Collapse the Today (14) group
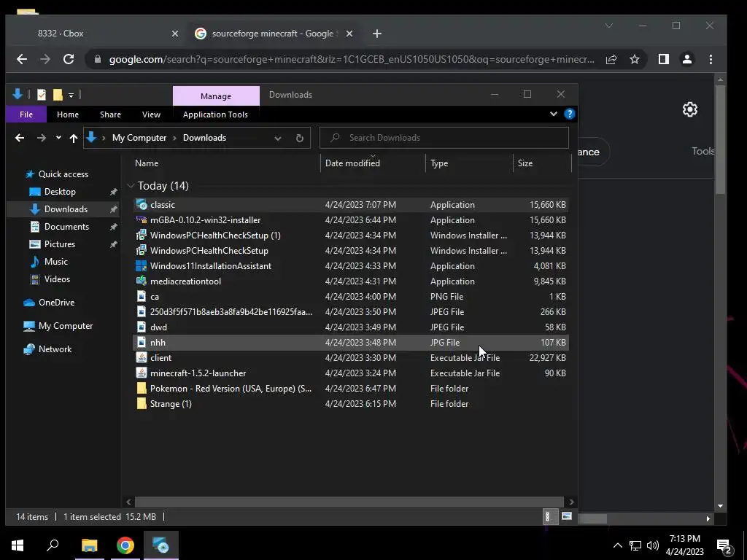 tap(131, 186)
